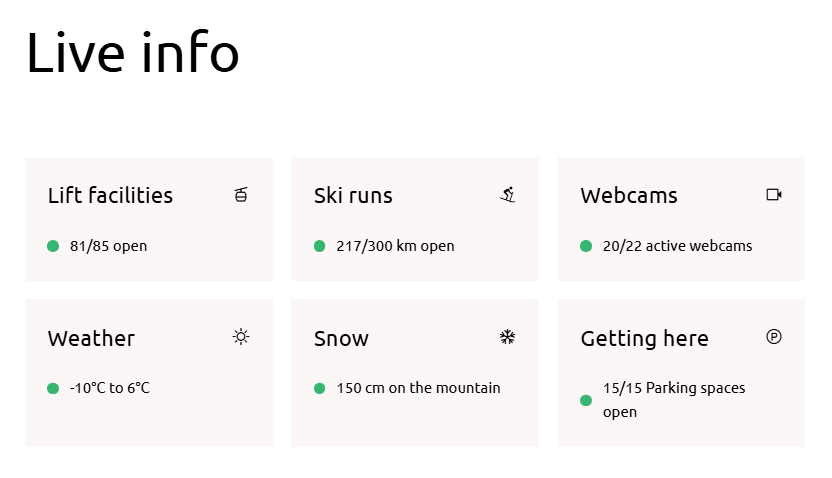The image size is (832, 478).
Task: Click green status dot beside 217/300 km
Action: pos(320,246)
